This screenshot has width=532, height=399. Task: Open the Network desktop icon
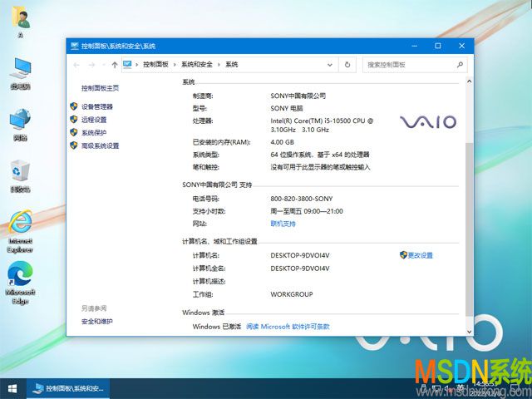(20, 124)
